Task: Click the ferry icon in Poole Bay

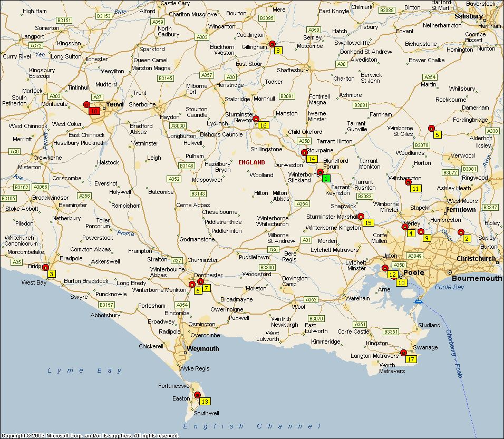Action: click(x=418, y=301)
